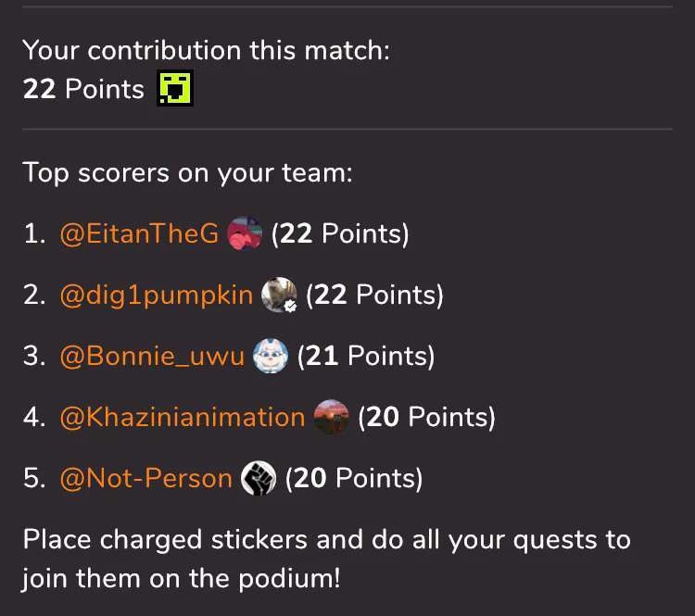Click Bonnie_uwu's (21 Points) score text
The height and width of the screenshot is (616, 695).
[366, 356]
